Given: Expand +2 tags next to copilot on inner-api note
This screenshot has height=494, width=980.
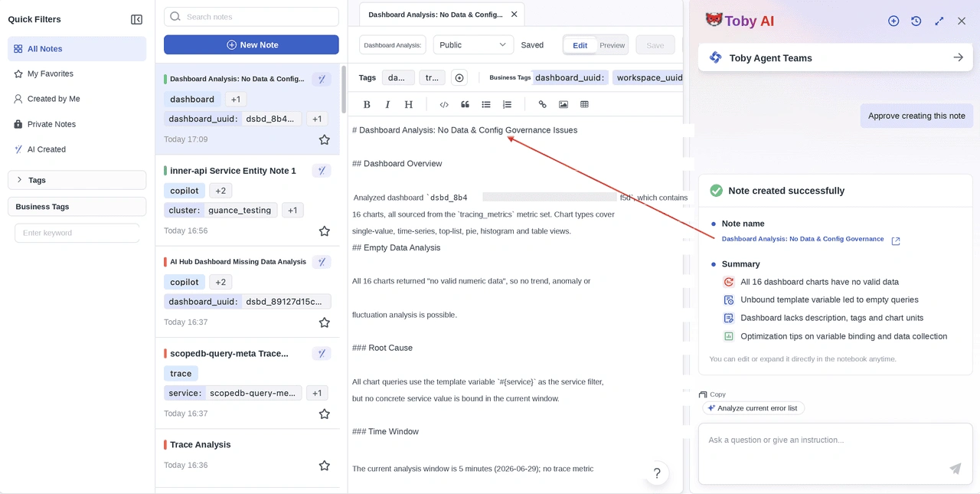Looking at the screenshot, I should [220, 191].
